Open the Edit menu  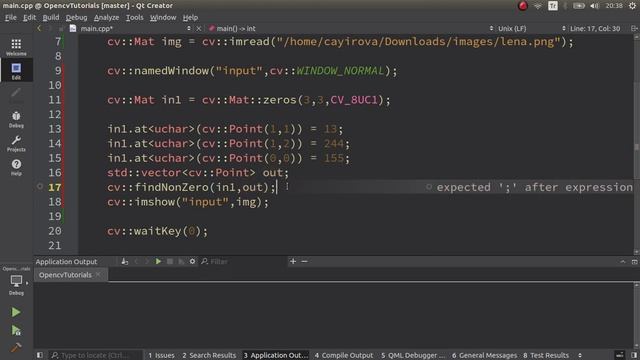[29, 17]
